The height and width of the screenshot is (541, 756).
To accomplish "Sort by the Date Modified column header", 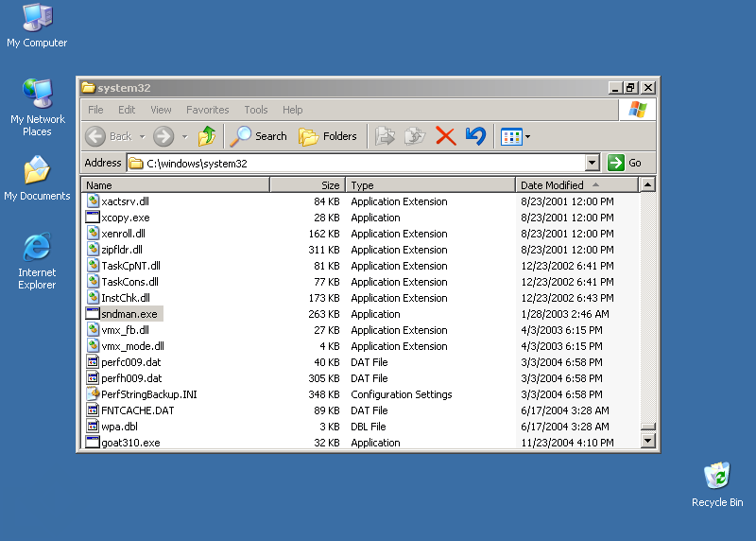I will pos(577,185).
